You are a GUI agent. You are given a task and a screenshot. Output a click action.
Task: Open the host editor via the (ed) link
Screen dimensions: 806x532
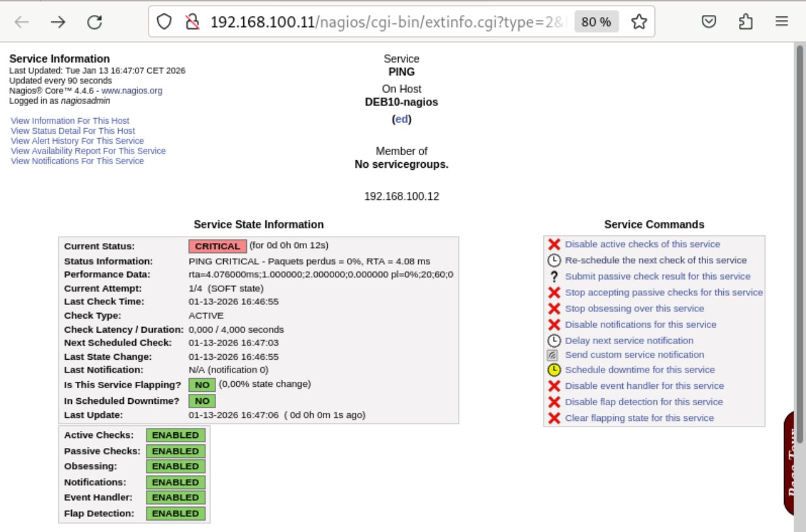coord(401,119)
